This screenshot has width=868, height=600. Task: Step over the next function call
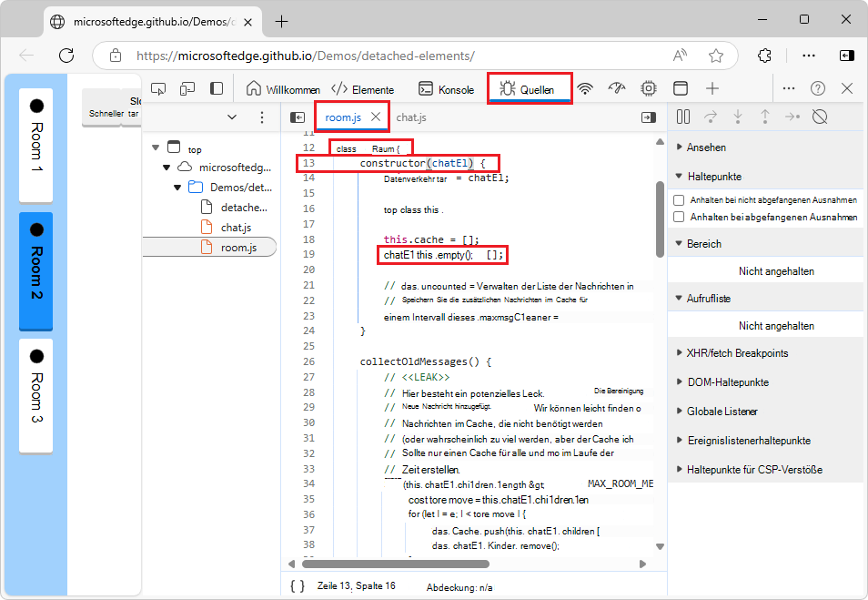click(x=709, y=117)
